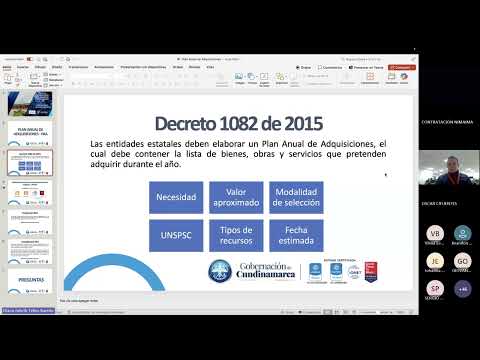Open the Sección dropdown
Image resolution: width=480 pixels, height=360 pixels.
point(53,85)
